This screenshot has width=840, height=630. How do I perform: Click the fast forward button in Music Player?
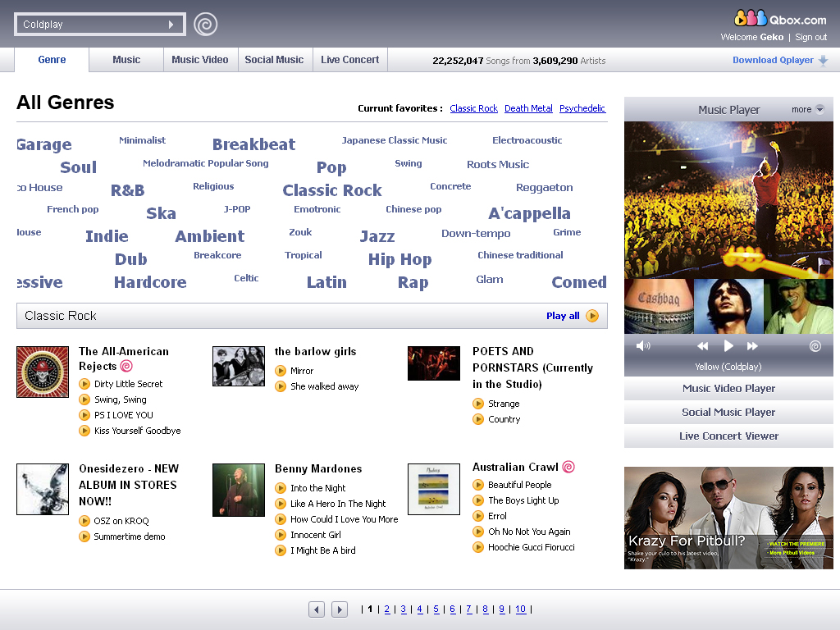[x=753, y=346]
